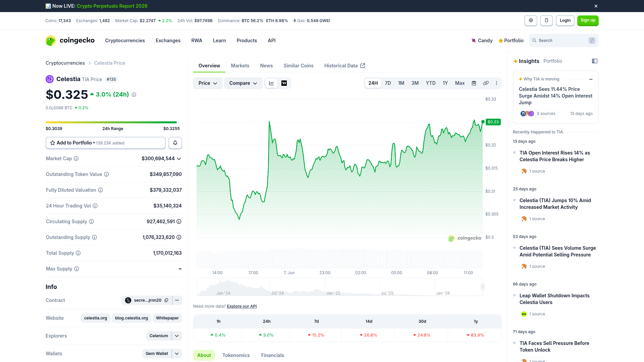Open chart more options menu
644x362 pixels.
[x=496, y=83]
